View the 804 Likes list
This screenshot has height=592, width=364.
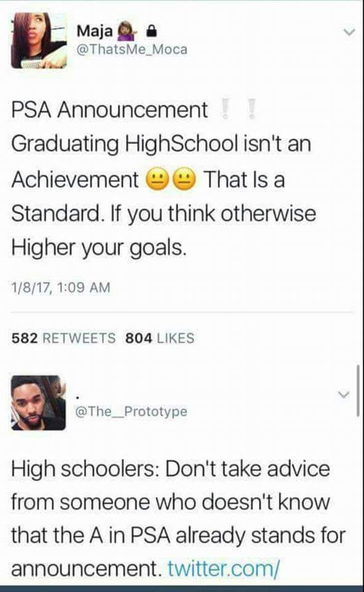pos(160,338)
